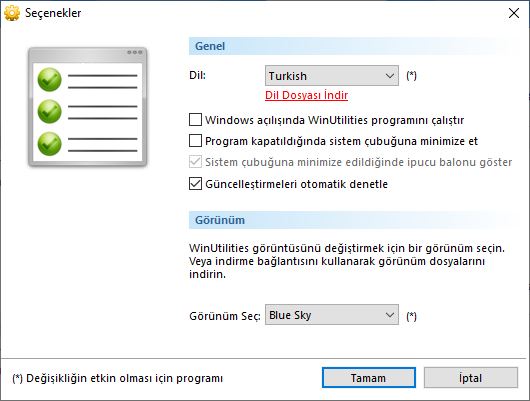Click the arrow of the Turkish combo box
Viewport: 530px width, 401px height.
pos(390,76)
